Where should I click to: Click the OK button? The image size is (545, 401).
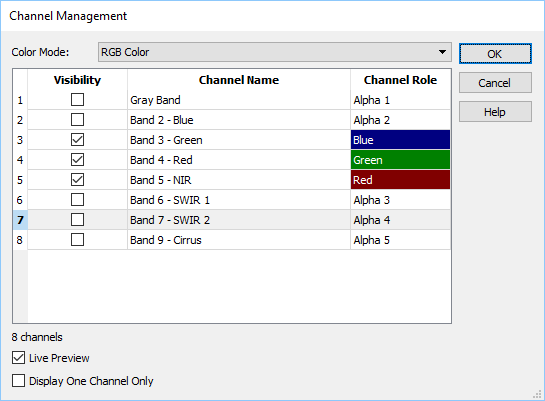[x=495, y=54]
